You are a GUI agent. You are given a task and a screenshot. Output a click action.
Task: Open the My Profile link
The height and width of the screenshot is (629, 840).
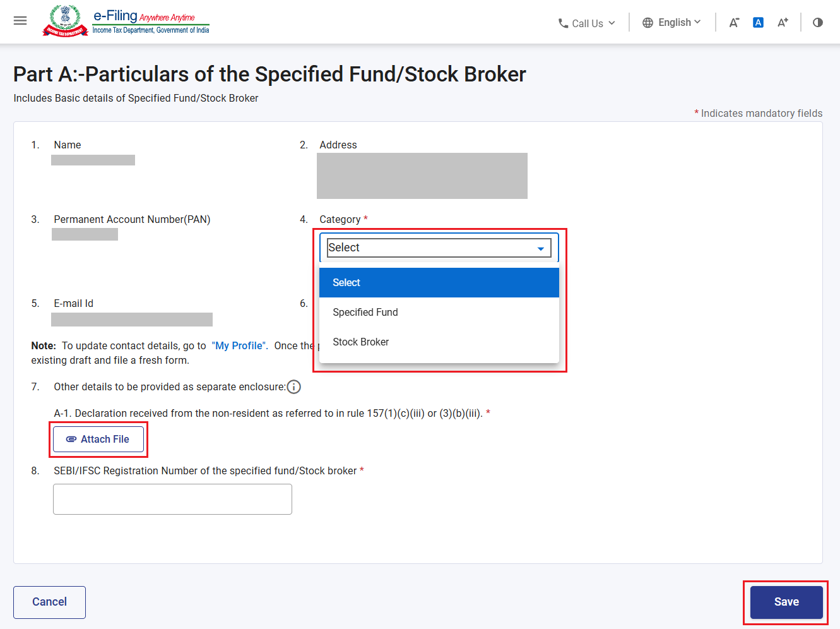click(239, 345)
